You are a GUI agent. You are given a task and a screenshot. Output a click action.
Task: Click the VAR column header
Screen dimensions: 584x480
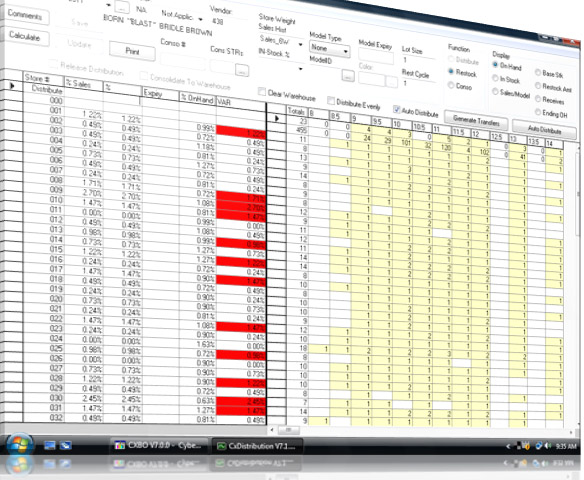tap(241, 103)
